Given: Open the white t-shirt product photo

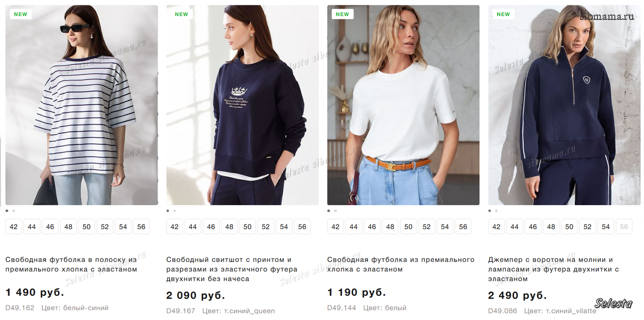Looking at the screenshot, I should tap(403, 105).
